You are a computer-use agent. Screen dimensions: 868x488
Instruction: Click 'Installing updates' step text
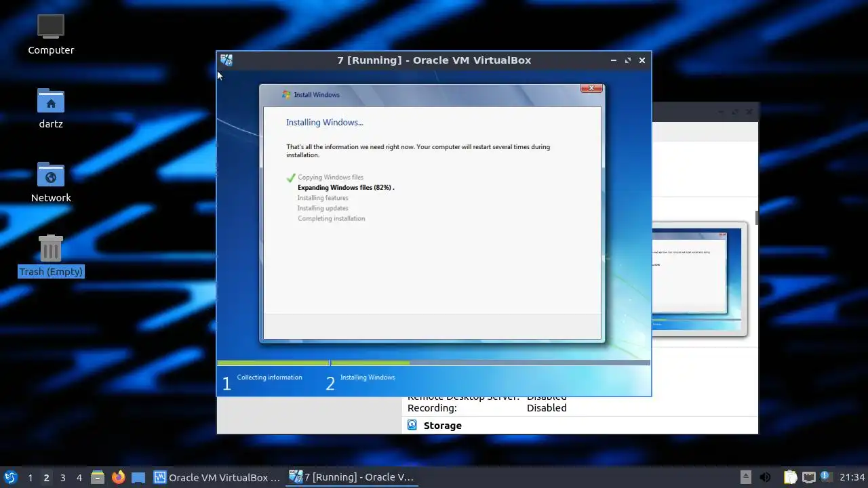click(x=323, y=208)
